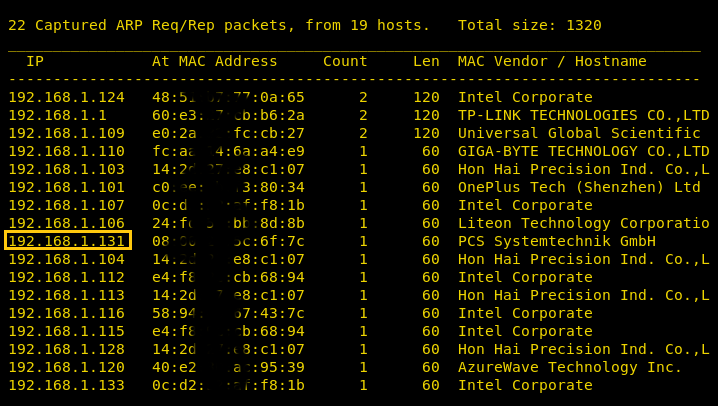Click the highlighted IP address 192.168.1.131
The height and width of the screenshot is (406, 718).
coord(67,241)
